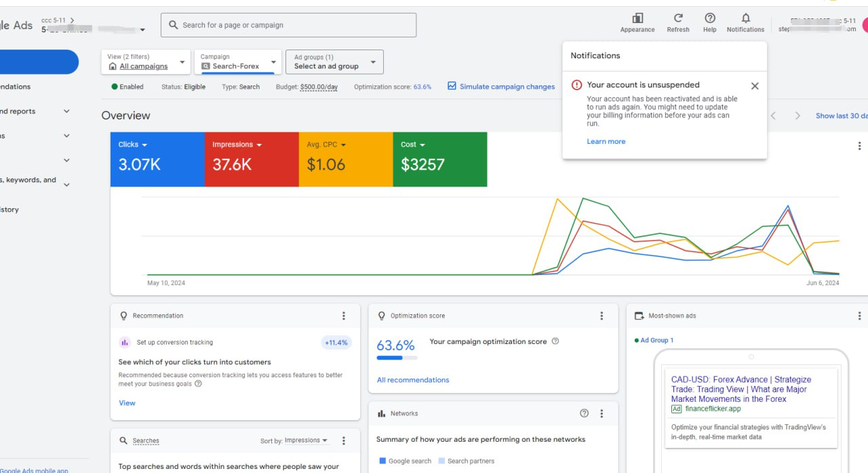The height and width of the screenshot is (473, 868).
Task: Open the Impressions metric dropdown
Action: (237, 145)
